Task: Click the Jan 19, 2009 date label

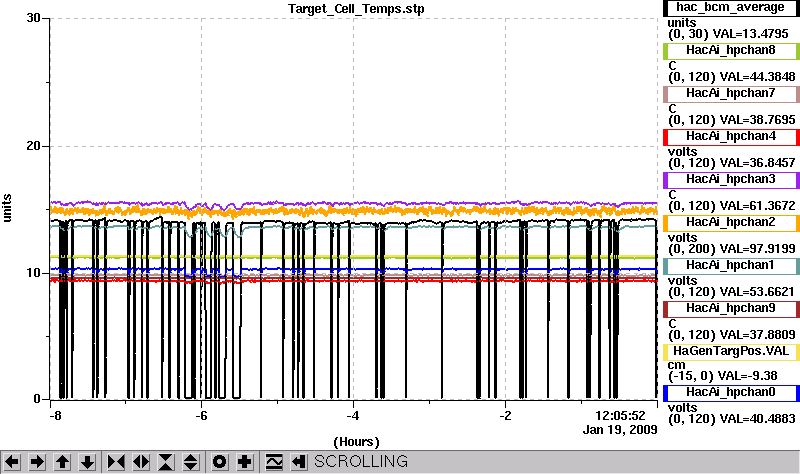Action: click(620, 430)
